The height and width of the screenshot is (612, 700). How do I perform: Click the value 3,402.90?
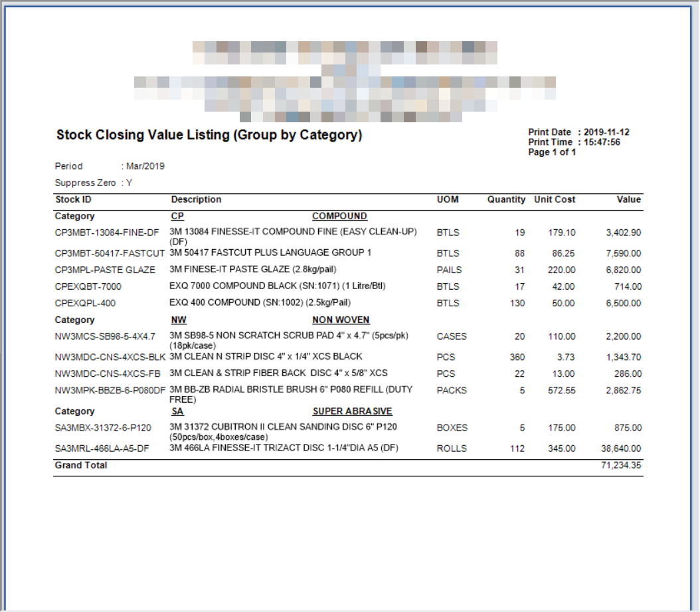coord(623,233)
